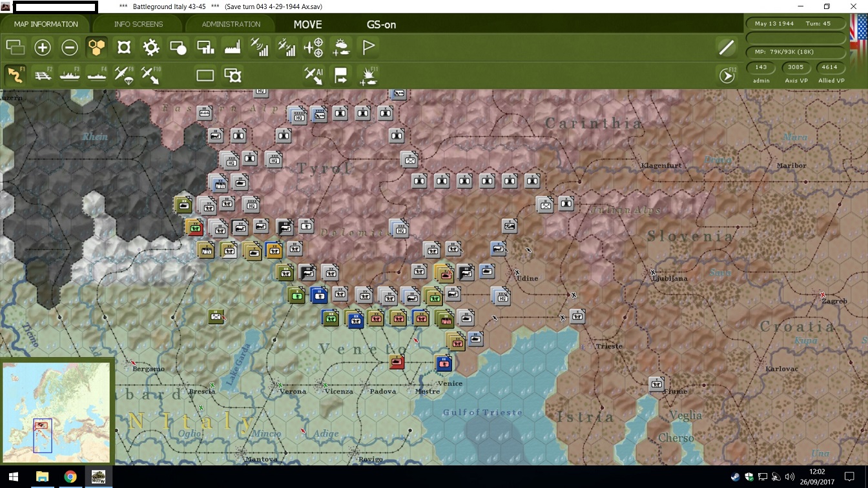Image resolution: width=868 pixels, height=488 pixels.
Task: Zoom in the map with the plus icon
Action: coord(43,47)
